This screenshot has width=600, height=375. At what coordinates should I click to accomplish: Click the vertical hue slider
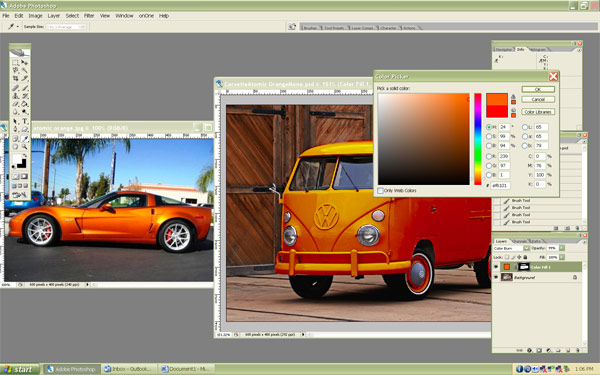(478, 139)
